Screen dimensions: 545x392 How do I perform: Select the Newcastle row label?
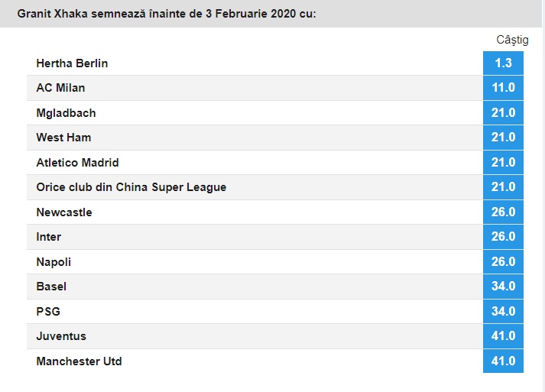[x=64, y=212]
